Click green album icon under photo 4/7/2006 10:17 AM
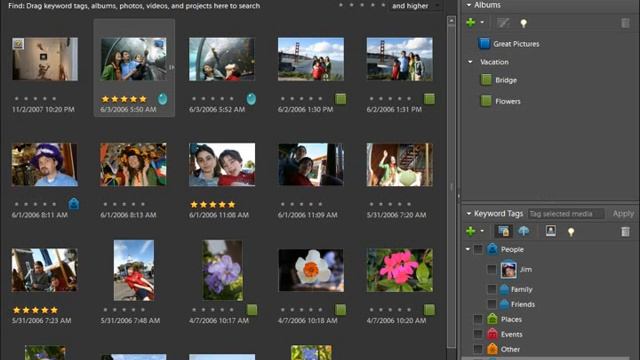Image resolution: width=640 pixels, height=360 pixels. [252, 310]
